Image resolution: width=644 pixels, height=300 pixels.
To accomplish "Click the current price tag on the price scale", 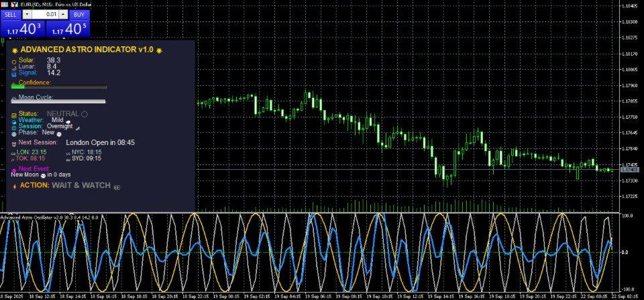I will (x=630, y=169).
